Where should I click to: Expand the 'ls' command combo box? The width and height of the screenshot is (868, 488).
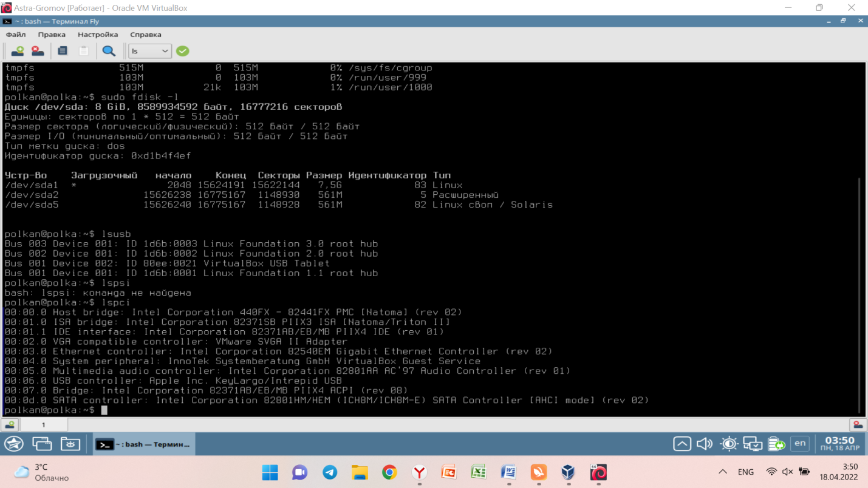click(149, 51)
